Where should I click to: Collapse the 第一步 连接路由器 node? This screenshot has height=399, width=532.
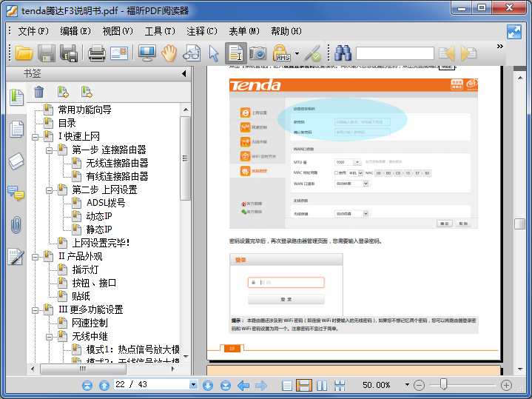49,150
